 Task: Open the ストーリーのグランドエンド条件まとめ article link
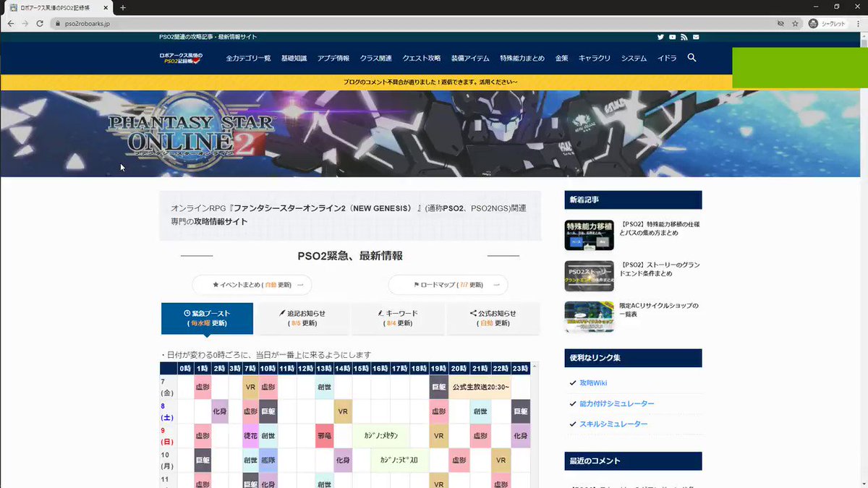[x=660, y=269]
